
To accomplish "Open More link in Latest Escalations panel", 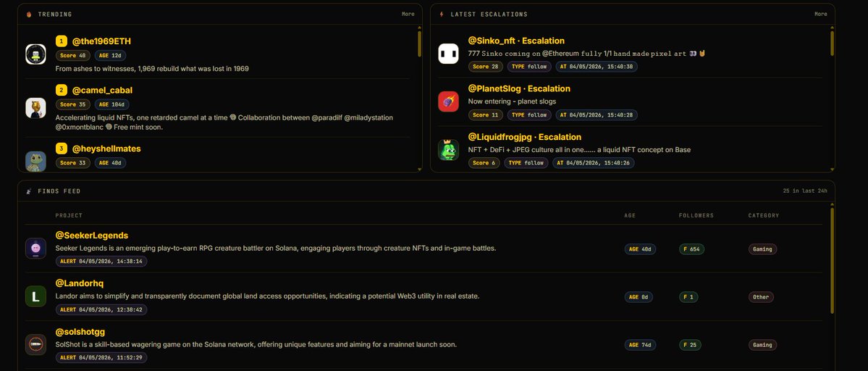I will point(821,14).
